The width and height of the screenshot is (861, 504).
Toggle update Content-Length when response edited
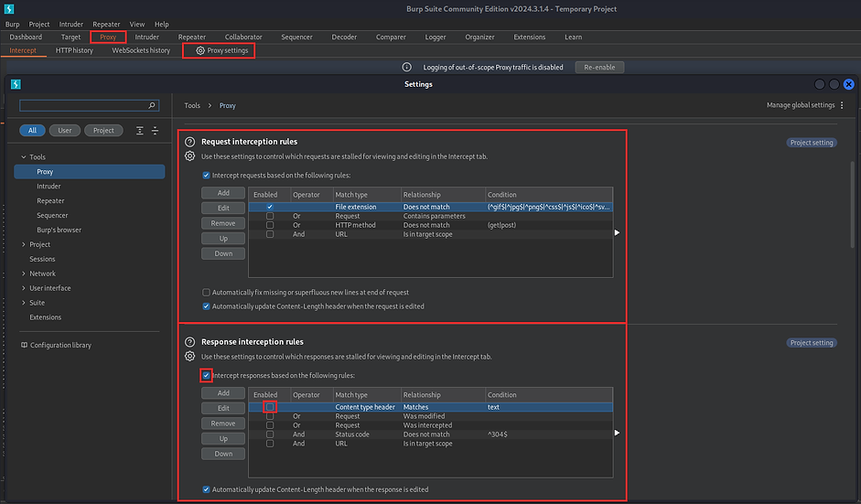click(x=206, y=489)
